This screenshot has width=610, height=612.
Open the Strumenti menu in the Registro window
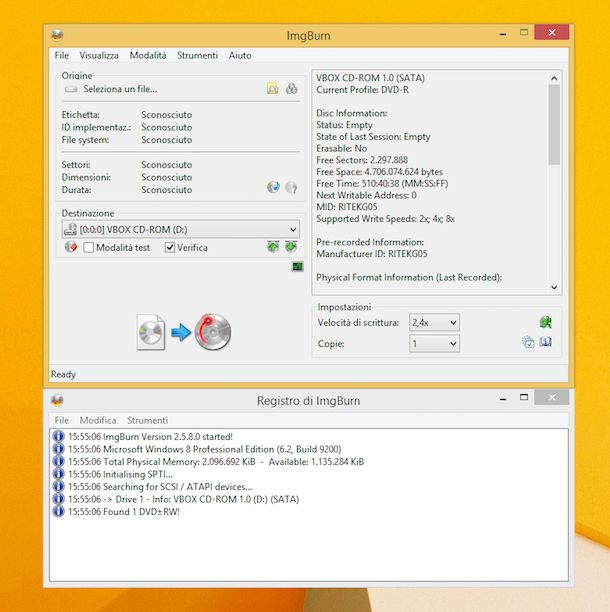tap(148, 420)
